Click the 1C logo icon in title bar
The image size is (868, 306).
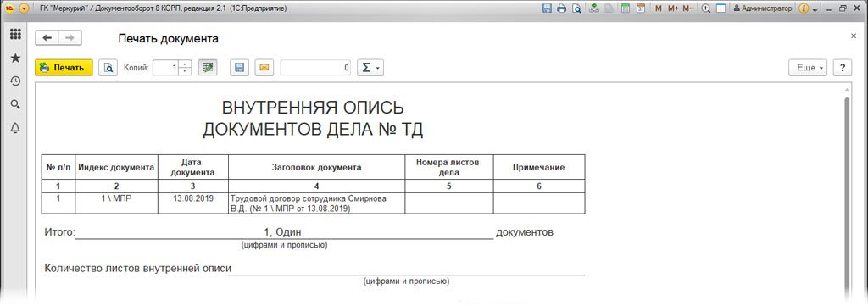coord(9,8)
